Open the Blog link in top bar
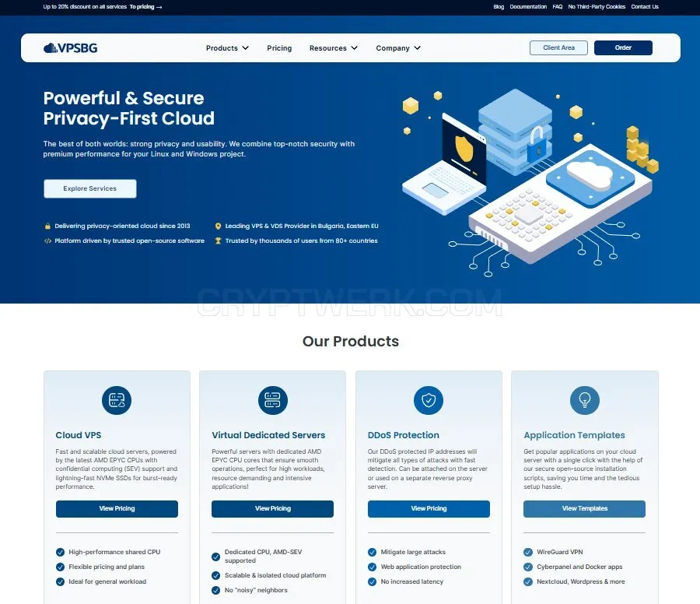Image resolution: width=700 pixels, height=604 pixels. tap(499, 7)
